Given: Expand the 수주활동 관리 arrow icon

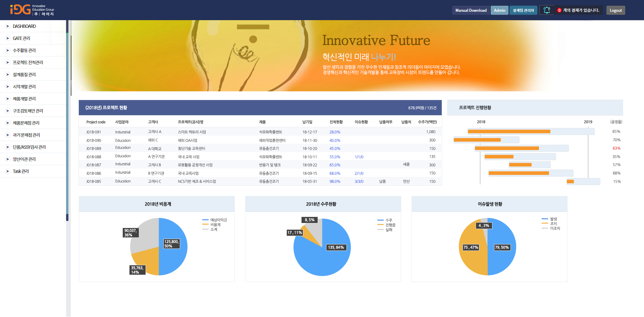Looking at the screenshot, I should (x=8, y=50).
